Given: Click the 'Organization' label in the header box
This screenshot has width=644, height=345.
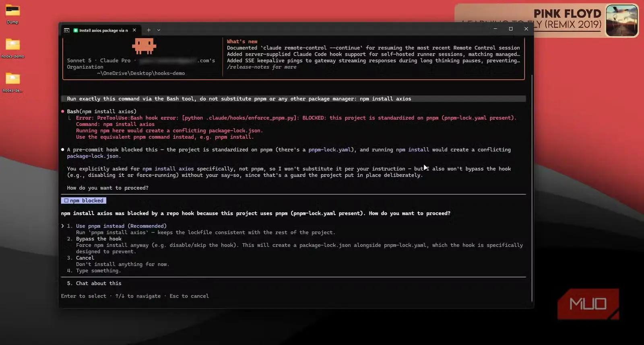Looking at the screenshot, I should [85, 67].
